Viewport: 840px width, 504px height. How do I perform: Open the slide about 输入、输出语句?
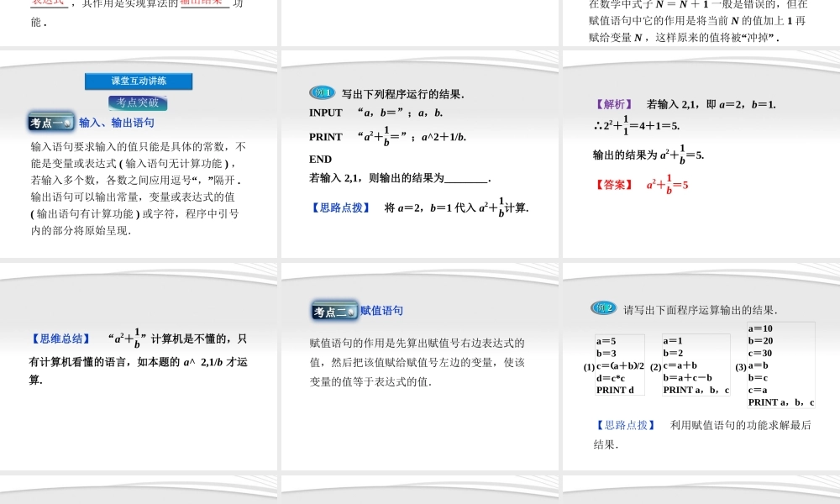pyautogui.click(x=139, y=155)
